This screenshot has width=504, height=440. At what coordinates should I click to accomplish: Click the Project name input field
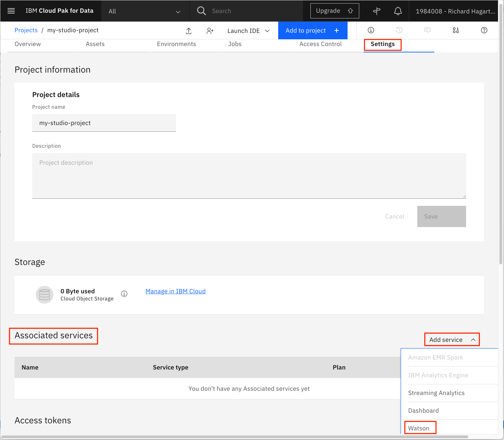104,123
